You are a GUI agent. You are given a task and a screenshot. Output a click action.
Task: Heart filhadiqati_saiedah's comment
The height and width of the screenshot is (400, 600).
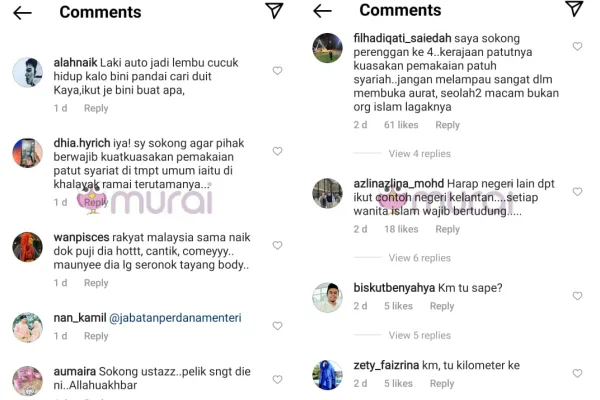tap(577, 46)
